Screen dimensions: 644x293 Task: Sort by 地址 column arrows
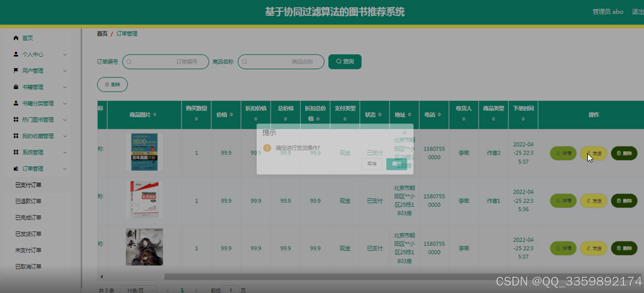coord(409,115)
